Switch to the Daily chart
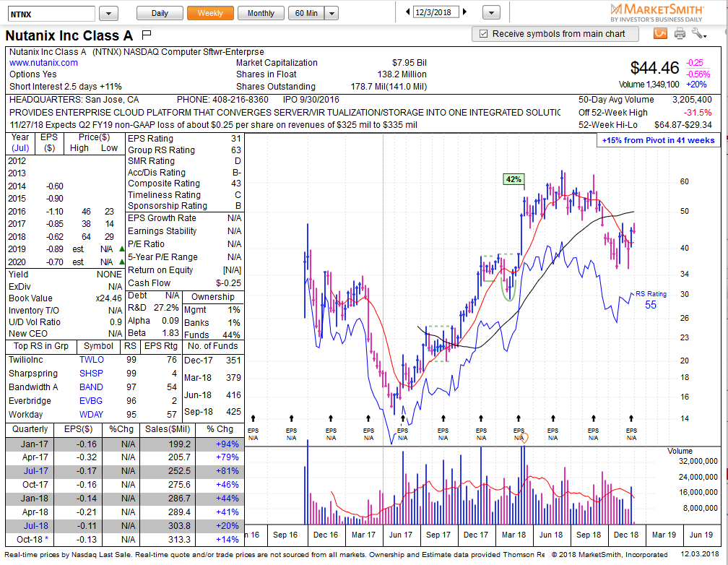 pos(160,14)
